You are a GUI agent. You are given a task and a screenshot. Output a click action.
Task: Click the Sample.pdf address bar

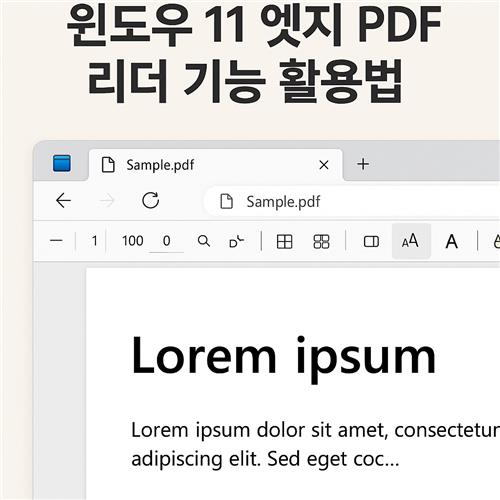(x=352, y=201)
